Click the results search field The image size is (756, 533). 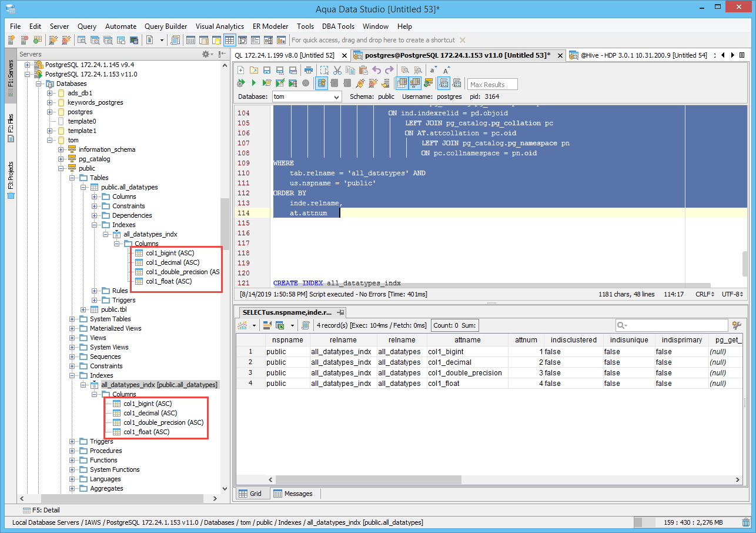point(672,325)
